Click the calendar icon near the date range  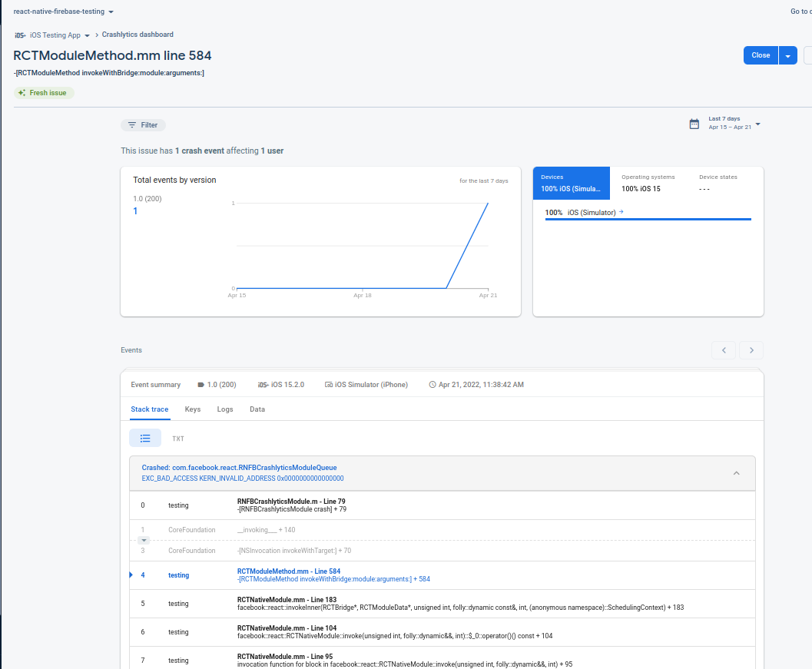[694, 123]
